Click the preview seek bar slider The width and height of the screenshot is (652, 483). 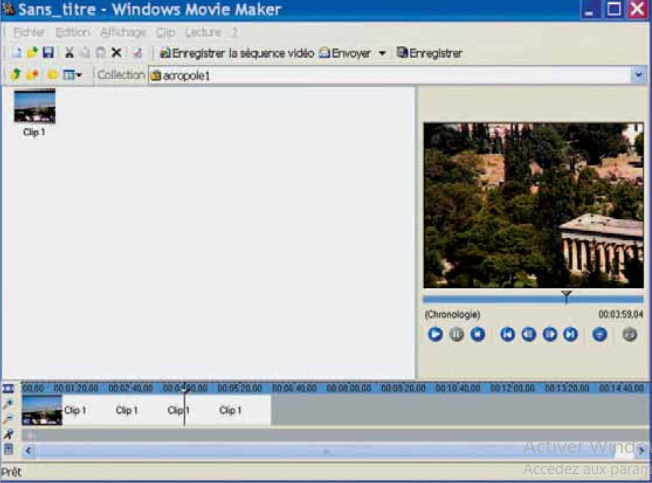coord(566,297)
